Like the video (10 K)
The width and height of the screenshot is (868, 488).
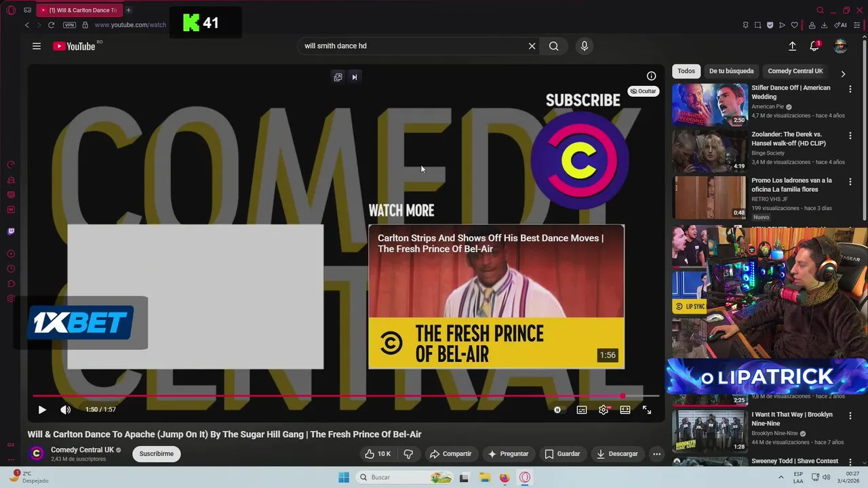378,453
